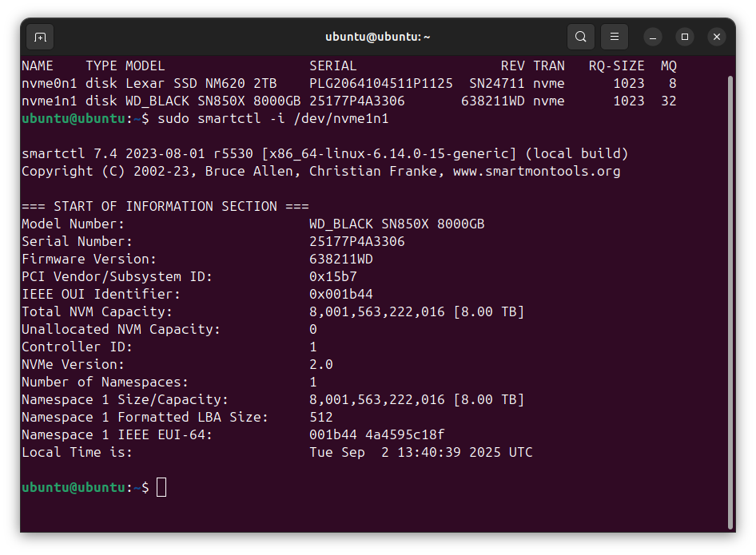Click the SERIAL column header in the table
Image resolution: width=756 pixels, height=555 pixels.
tap(332, 65)
